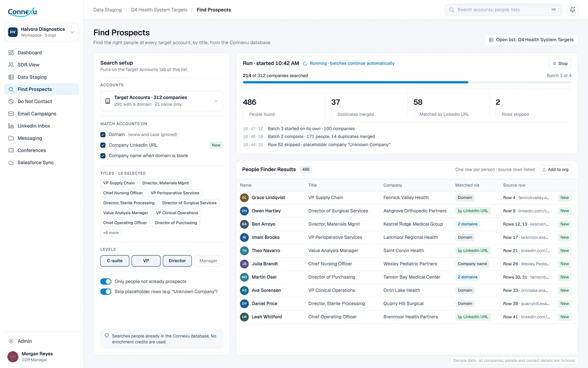
Task: Click Owen Hartley's OH avatar
Action: pos(244,211)
